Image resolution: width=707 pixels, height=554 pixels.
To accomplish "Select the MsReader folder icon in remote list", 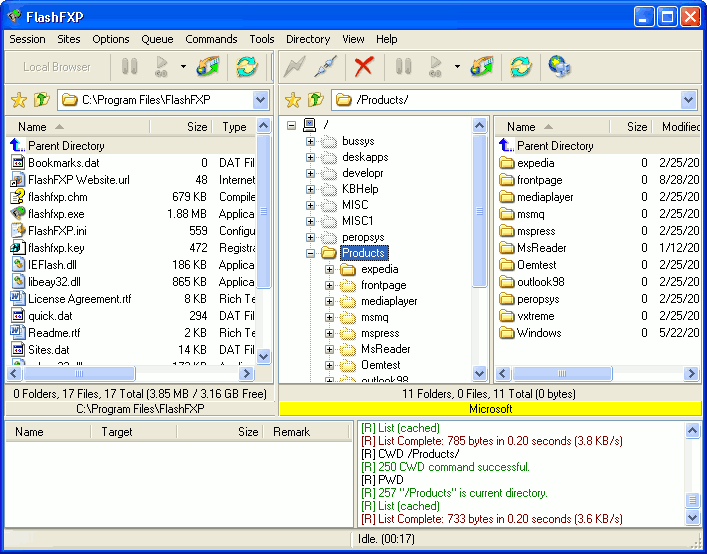I will coord(507,248).
